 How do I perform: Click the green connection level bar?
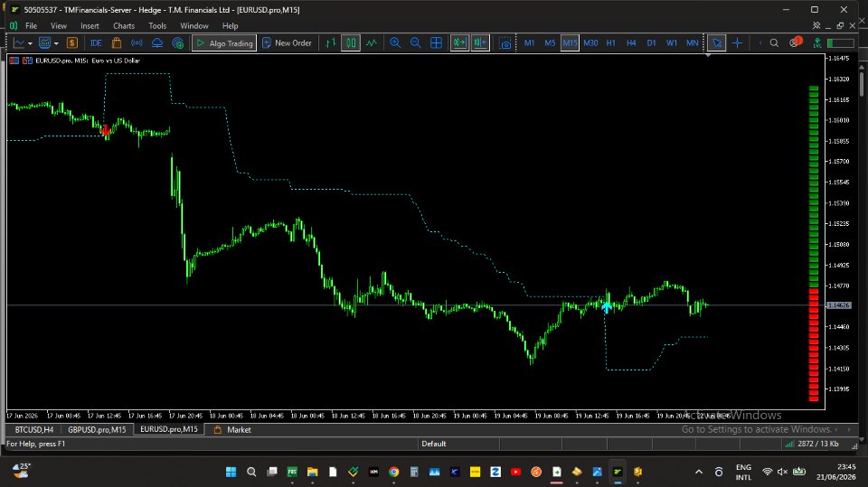[840, 42]
